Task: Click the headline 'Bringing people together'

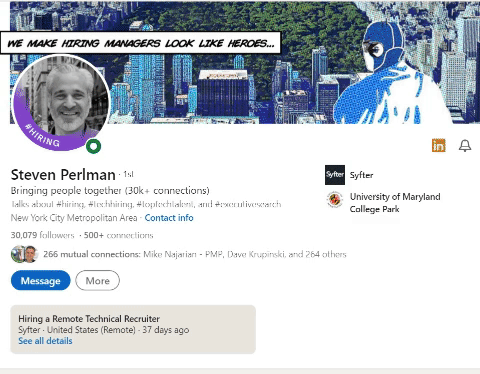Action: tap(110, 191)
